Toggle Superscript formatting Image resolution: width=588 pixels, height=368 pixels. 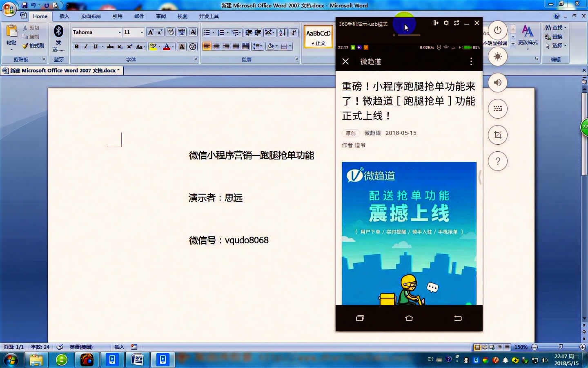coord(129,47)
